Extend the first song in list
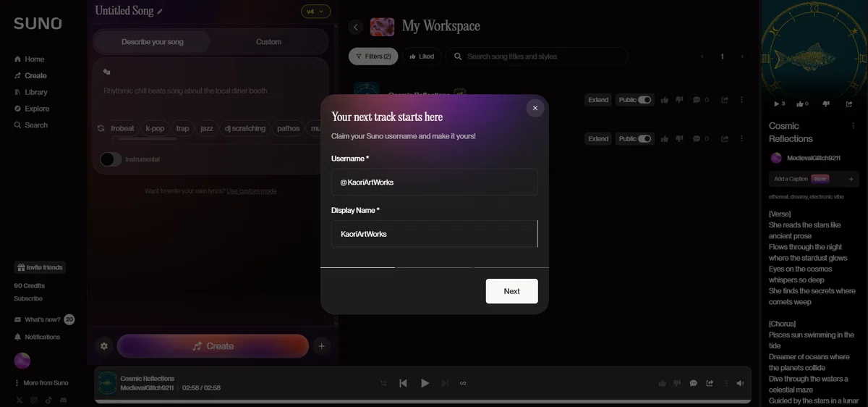 pos(598,100)
